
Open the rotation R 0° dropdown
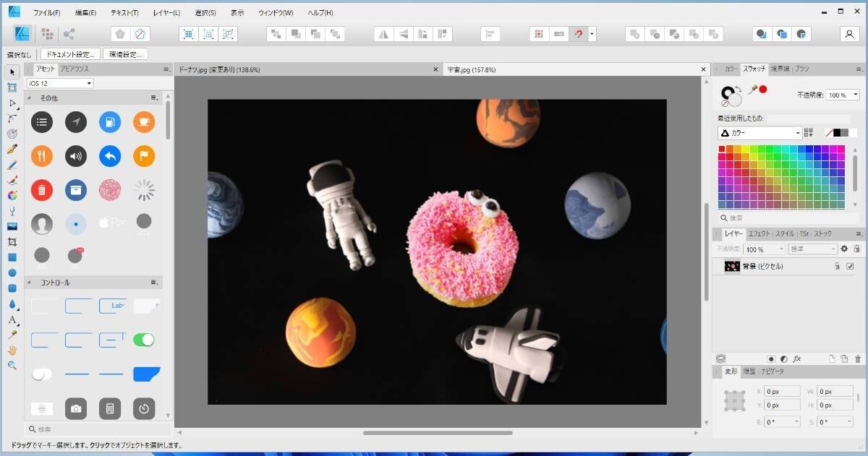(x=782, y=421)
